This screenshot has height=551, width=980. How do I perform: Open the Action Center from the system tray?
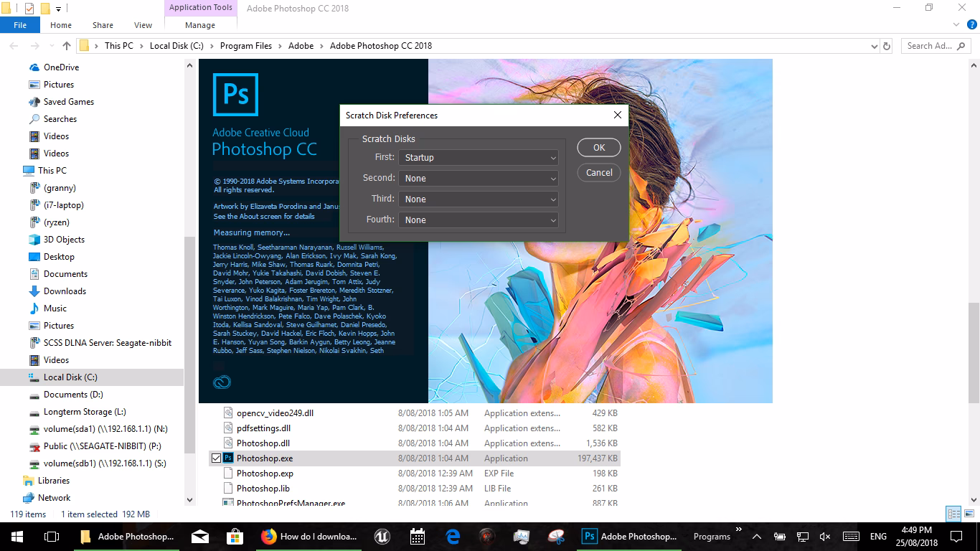pyautogui.click(x=955, y=536)
